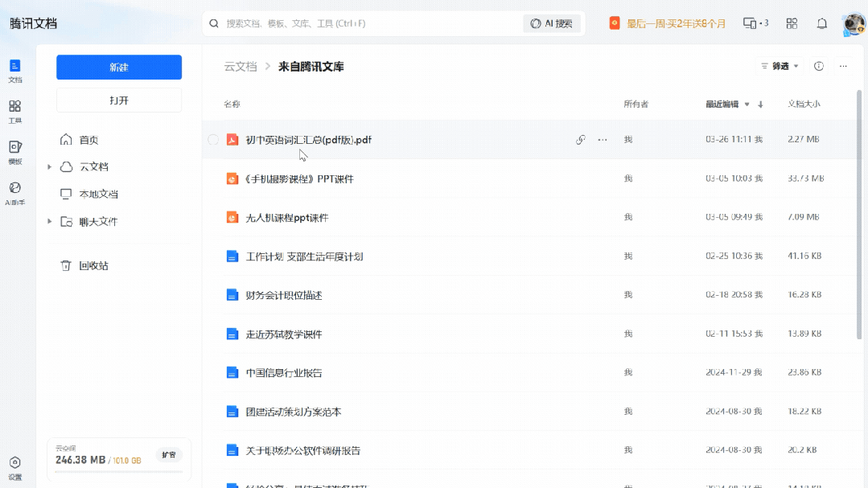Open 工作计划 支部生活年度计划 document
868x488 pixels.
pos(304,256)
